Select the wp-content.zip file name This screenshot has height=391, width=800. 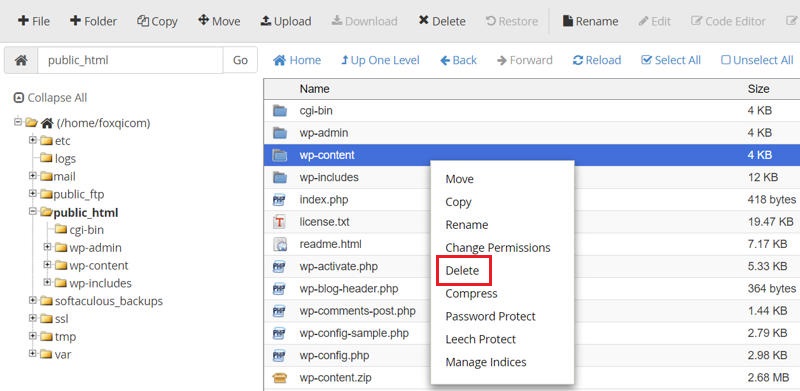[335, 378]
